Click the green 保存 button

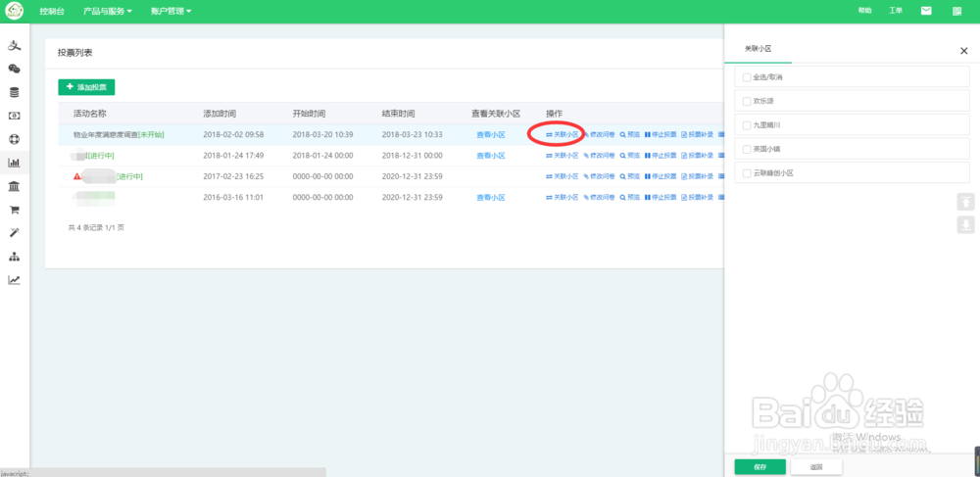(x=760, y=467)
